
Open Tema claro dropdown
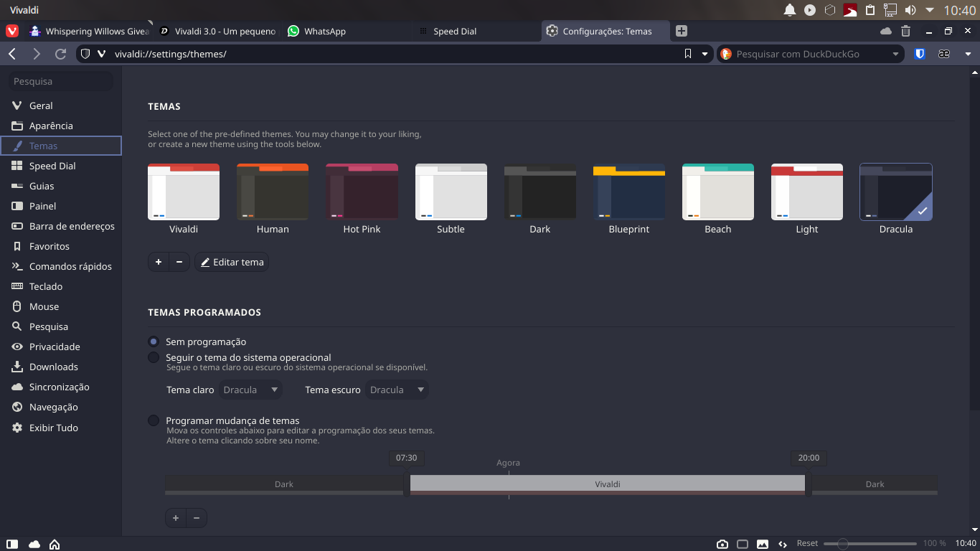[250, 390]
